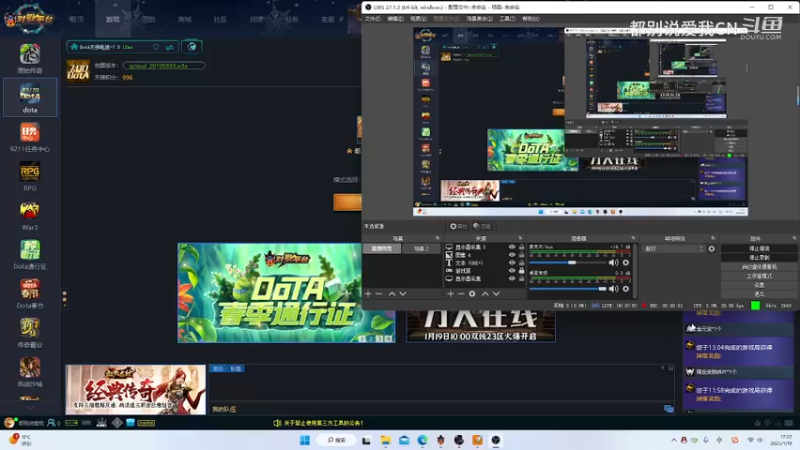Click the microphone/Aux volume slider
Image resolution: width=800 pixels, height=450 pixels.
tap(567, 263)
